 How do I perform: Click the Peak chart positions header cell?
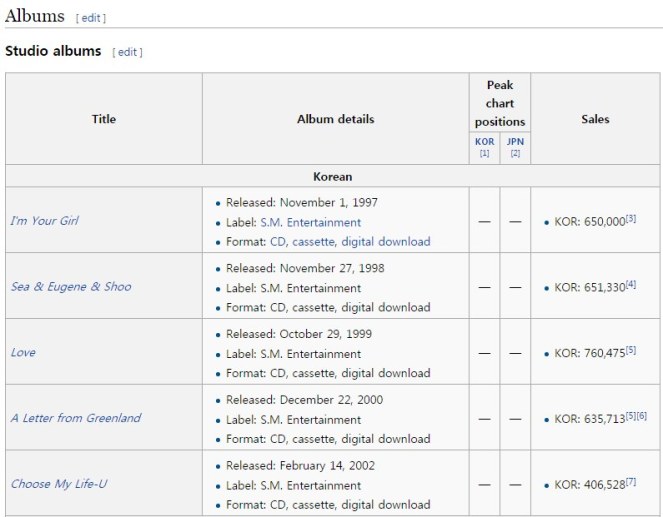[499, 104]
